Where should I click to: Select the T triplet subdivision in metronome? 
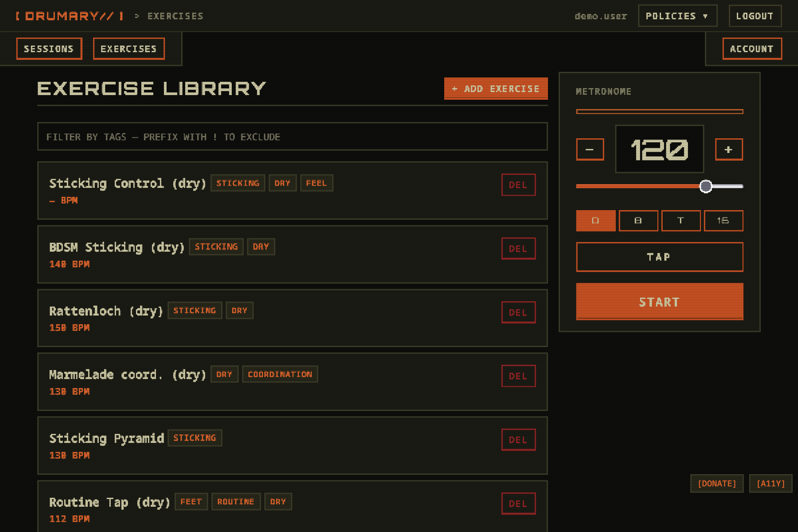click(x=681, y=220)
